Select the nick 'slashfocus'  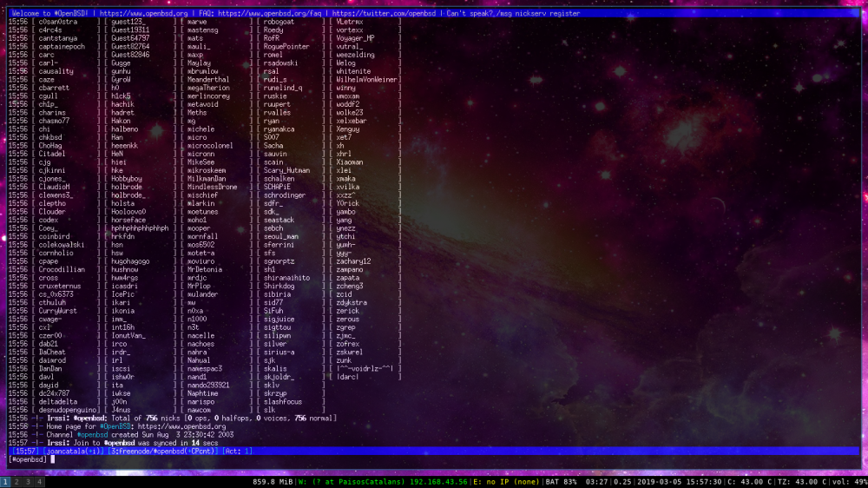click(283, 401)
